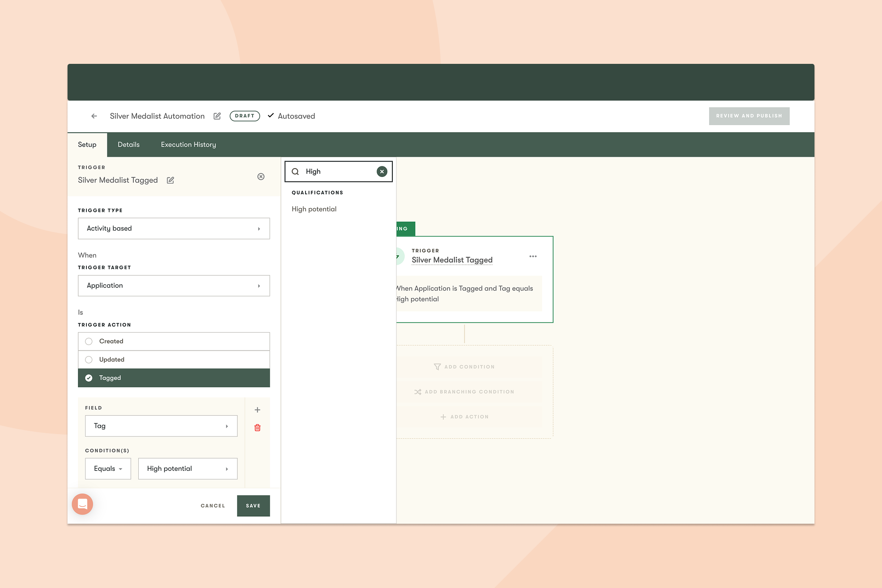This screenshot has width=882, height=588.
Task: Choose High potential from qualifications list
Action: pyautogui.click(x=314, y=209)
